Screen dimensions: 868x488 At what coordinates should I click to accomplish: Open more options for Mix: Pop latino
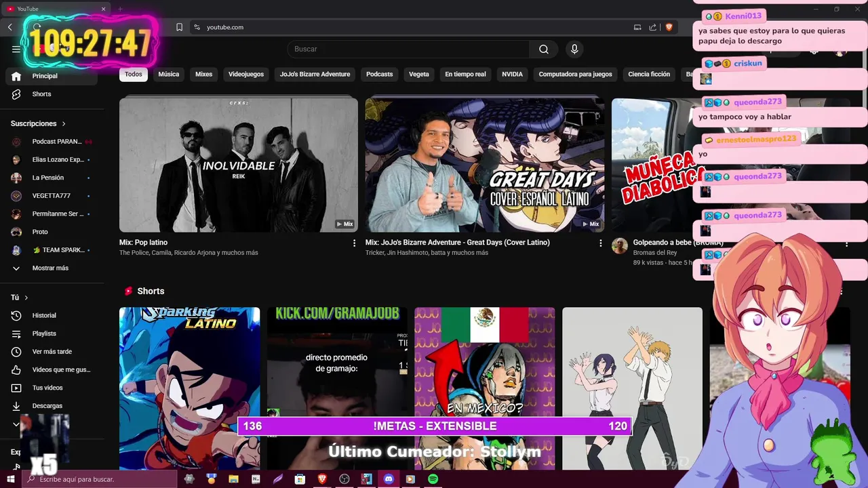[354, 243]
